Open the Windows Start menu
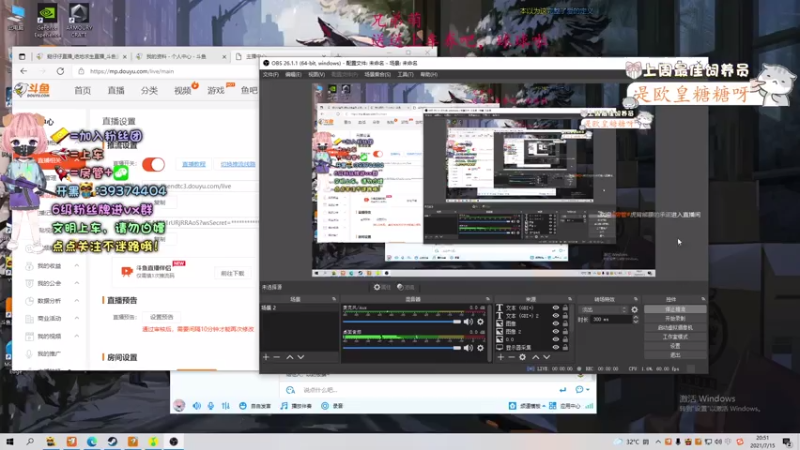 (10, 441)
